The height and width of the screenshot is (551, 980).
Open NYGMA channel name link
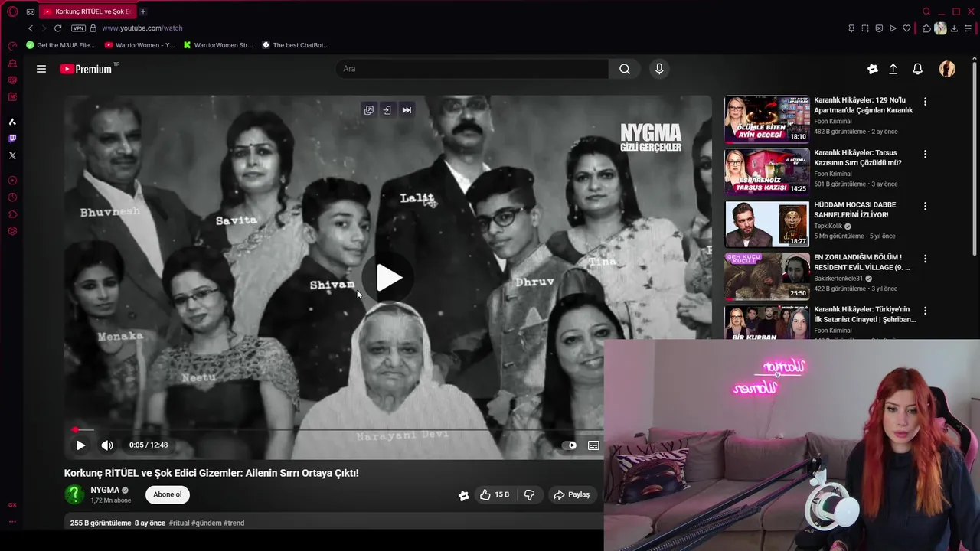click(105, 490)
